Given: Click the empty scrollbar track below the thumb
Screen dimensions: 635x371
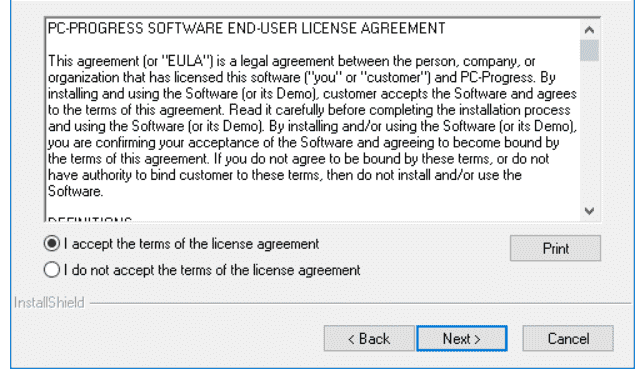Looking at the screenshot, I should tap(589, 131).
